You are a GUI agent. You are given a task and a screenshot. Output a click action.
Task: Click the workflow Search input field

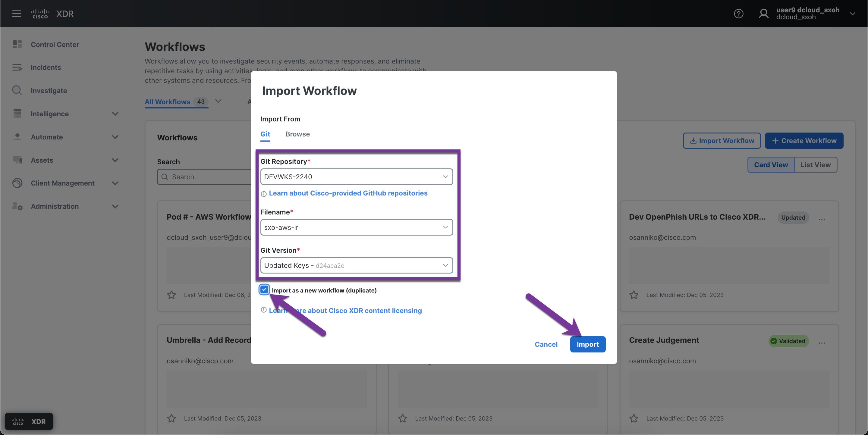204,177
